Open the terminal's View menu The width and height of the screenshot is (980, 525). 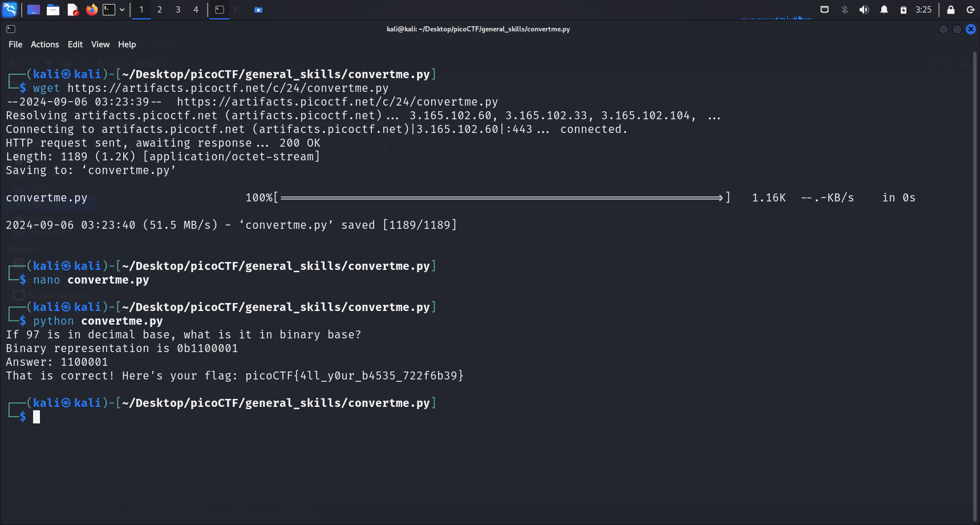(100, 45)
